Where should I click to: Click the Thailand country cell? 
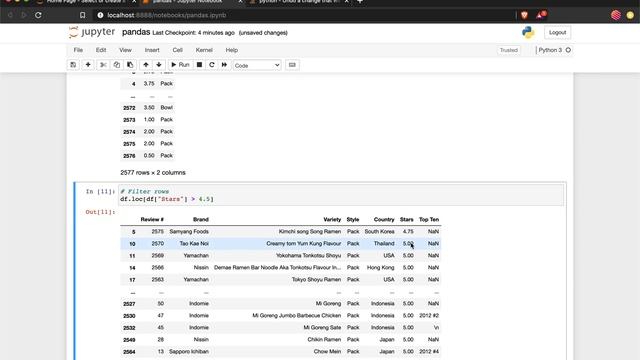(384, 243)
